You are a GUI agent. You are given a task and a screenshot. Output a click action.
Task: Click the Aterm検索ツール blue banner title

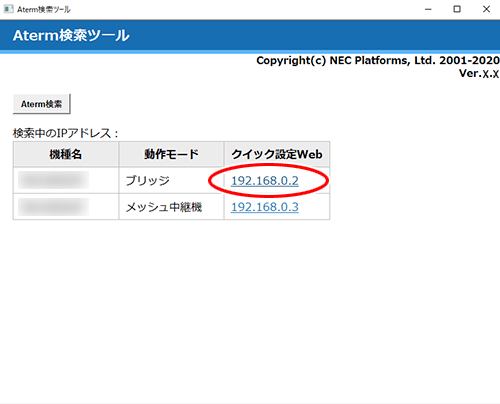pos(71,35)
